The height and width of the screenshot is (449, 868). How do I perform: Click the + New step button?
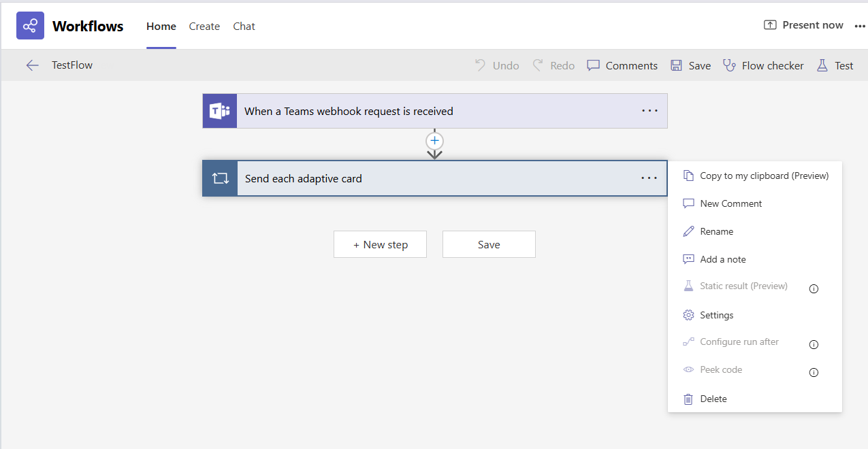pos(380,244)
